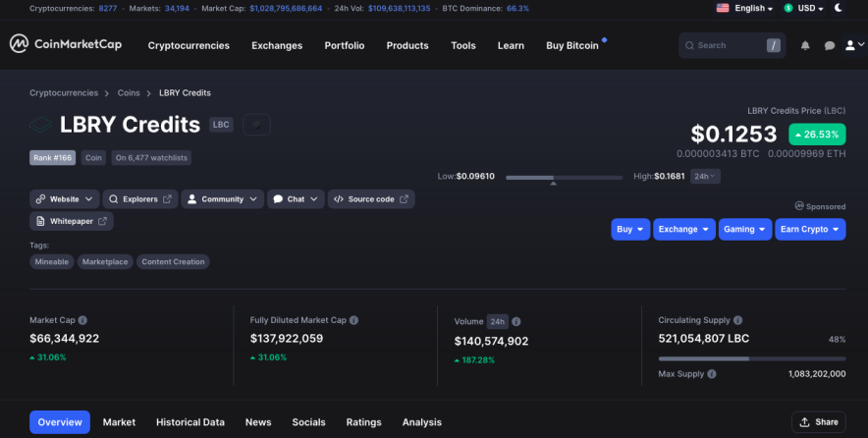Click the low-high price range slider

click(x=564, y=178)
